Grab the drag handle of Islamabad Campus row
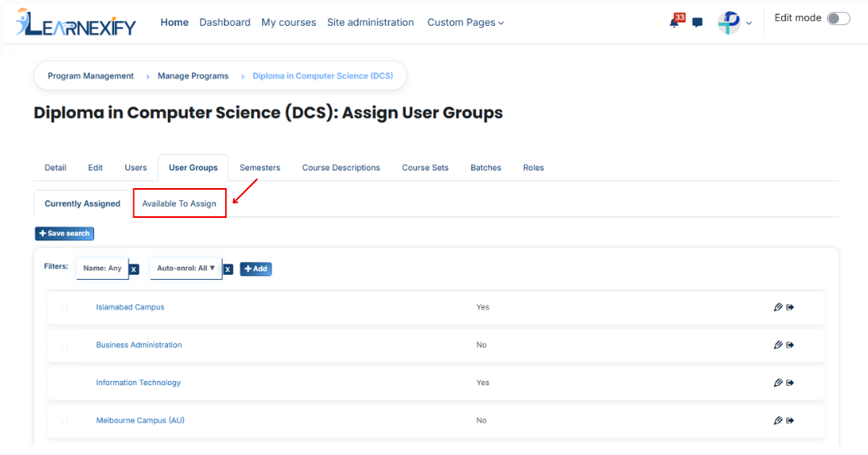This screenshot has height=455, width=868. point(65,309)
